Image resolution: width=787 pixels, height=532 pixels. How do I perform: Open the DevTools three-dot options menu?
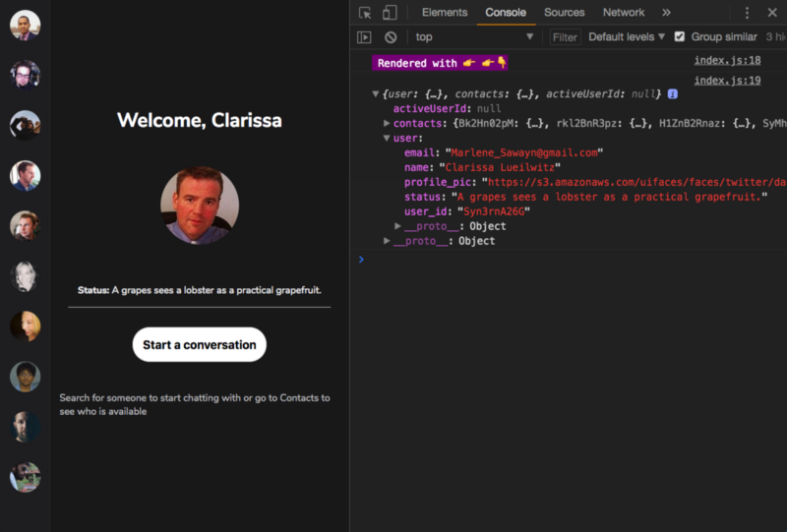coord(747,13)
